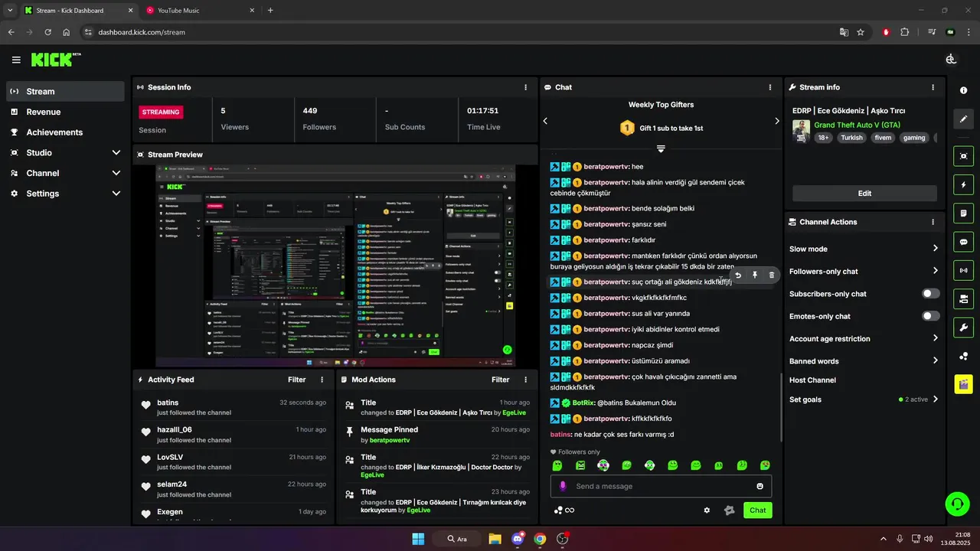Click the yellow clapperboard clip icon
This screenshot has height=551, width=980.
coord(963,383)
